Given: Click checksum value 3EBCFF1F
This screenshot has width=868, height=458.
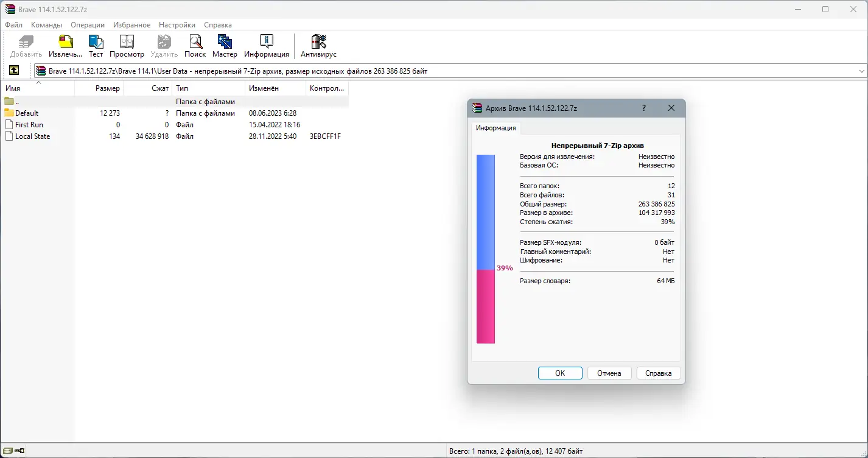Looking at the screenshot, I should (325, 136).
